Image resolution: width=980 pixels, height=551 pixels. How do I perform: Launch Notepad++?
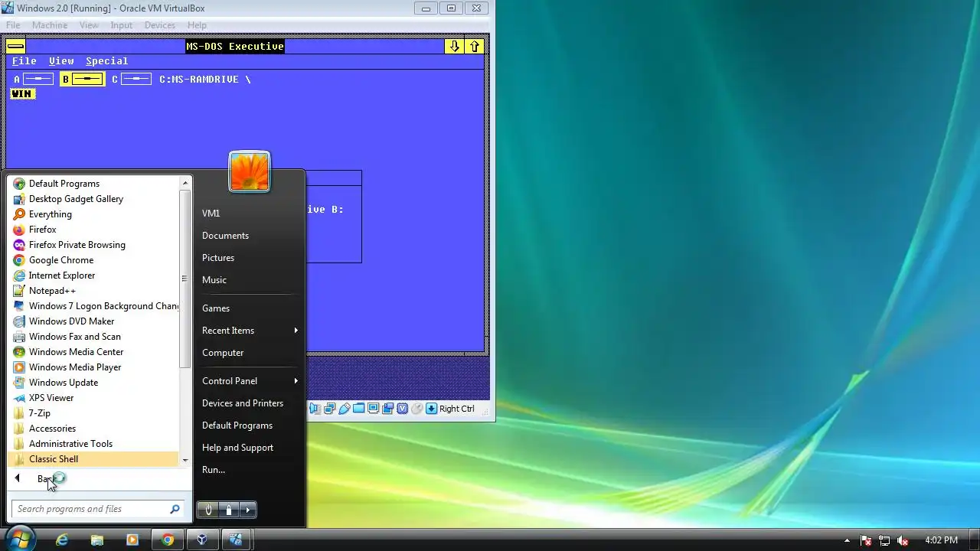[94, 291]
